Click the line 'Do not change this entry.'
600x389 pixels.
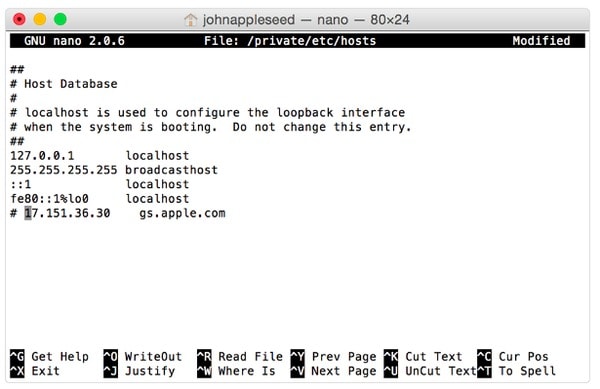[322, 127]
